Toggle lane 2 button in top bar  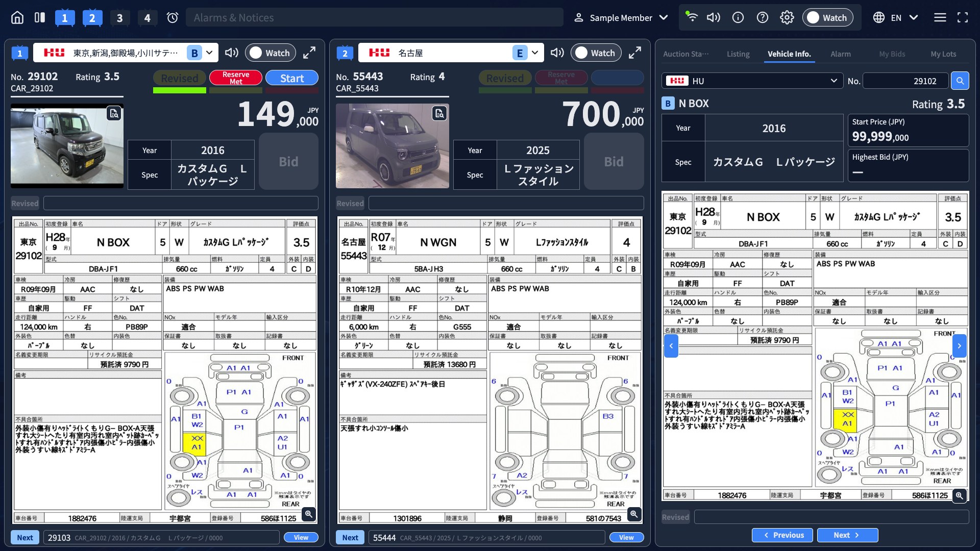pos(92,18)
